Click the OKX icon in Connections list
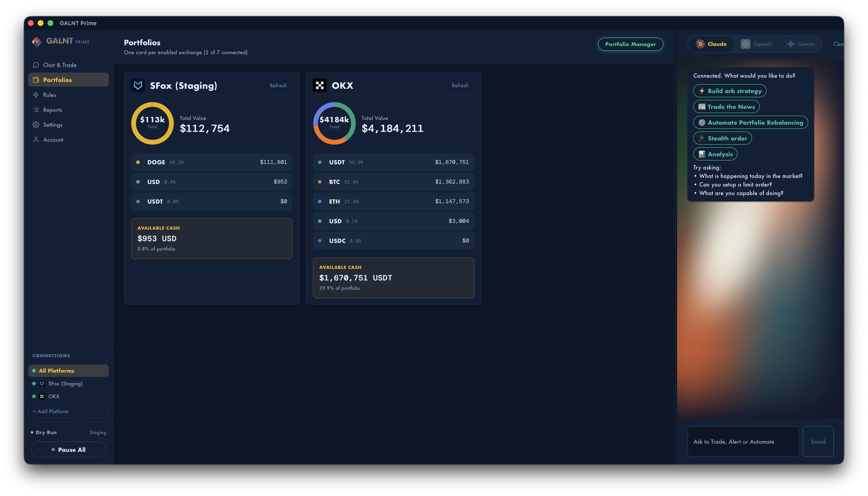868x496 pixels. 42,396
